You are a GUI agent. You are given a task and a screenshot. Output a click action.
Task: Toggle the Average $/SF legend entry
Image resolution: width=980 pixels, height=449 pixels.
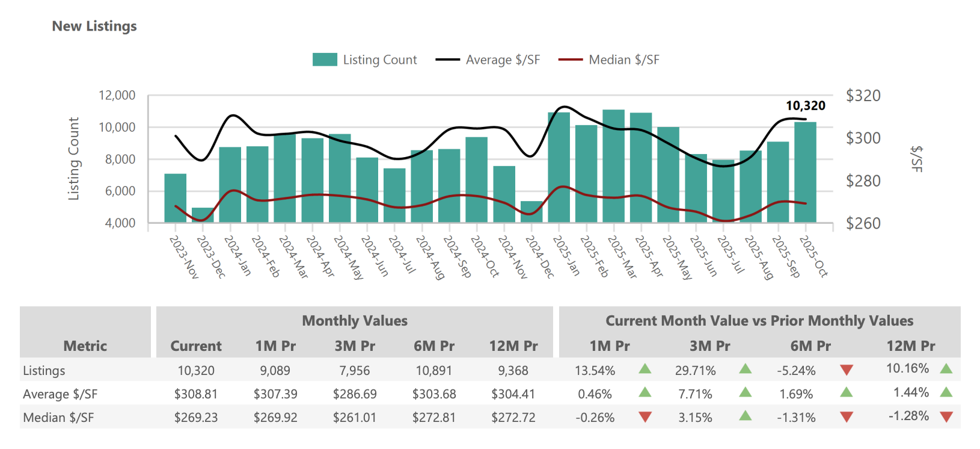502,60
